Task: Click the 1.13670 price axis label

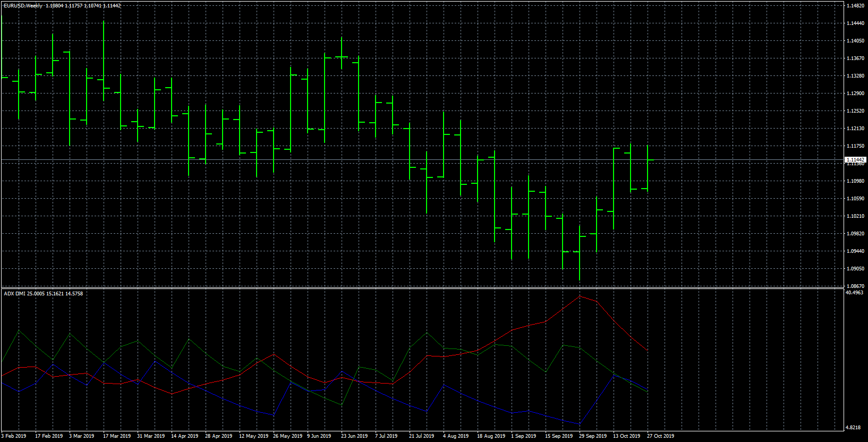Action: coord(855,58)
